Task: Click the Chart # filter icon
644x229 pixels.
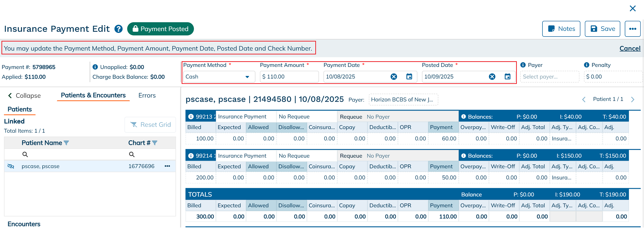Action: tap(155, 143)
